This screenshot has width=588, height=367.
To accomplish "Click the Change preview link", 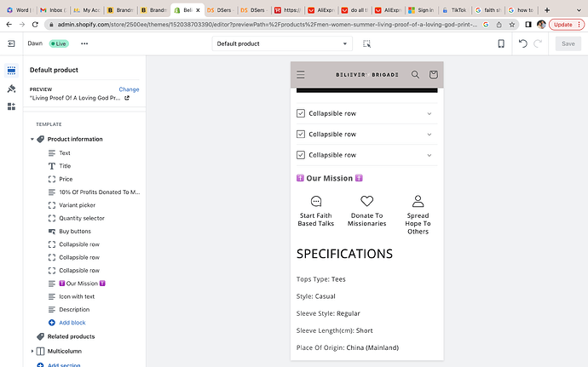I will pyautogui.click(x=129, y=89).
